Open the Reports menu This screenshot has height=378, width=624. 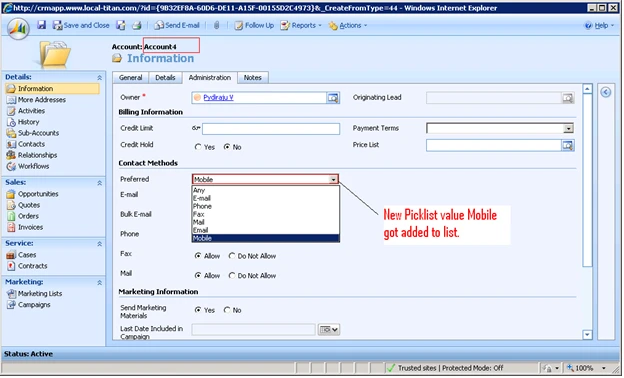point(301,25)
